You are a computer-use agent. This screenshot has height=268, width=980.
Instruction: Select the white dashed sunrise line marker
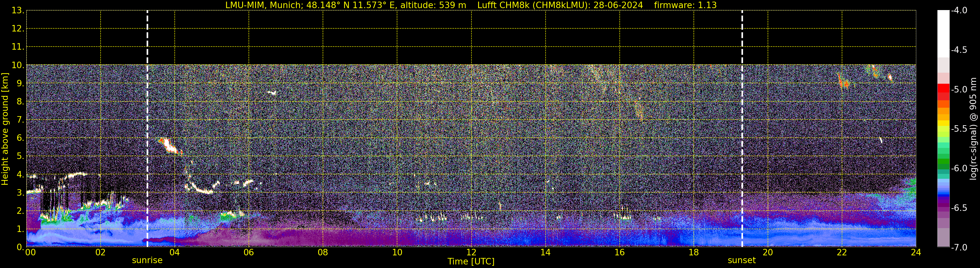pyautogui.click(x=147, y=129)
